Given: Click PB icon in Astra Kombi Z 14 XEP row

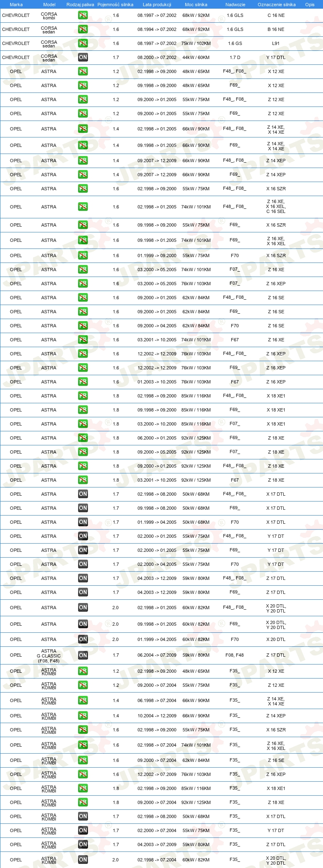Looking at the screenshot, I should (x=83, y=716).
